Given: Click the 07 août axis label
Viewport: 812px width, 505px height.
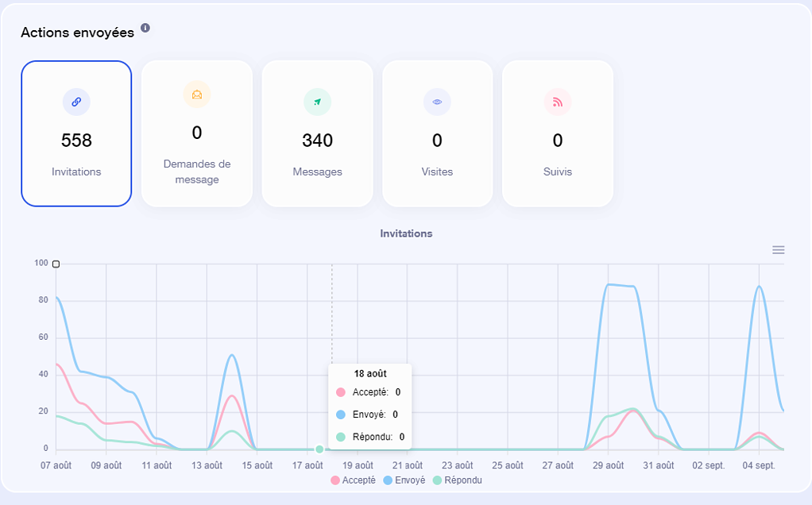Looking at the screenshot, I should tap(56, 465).
